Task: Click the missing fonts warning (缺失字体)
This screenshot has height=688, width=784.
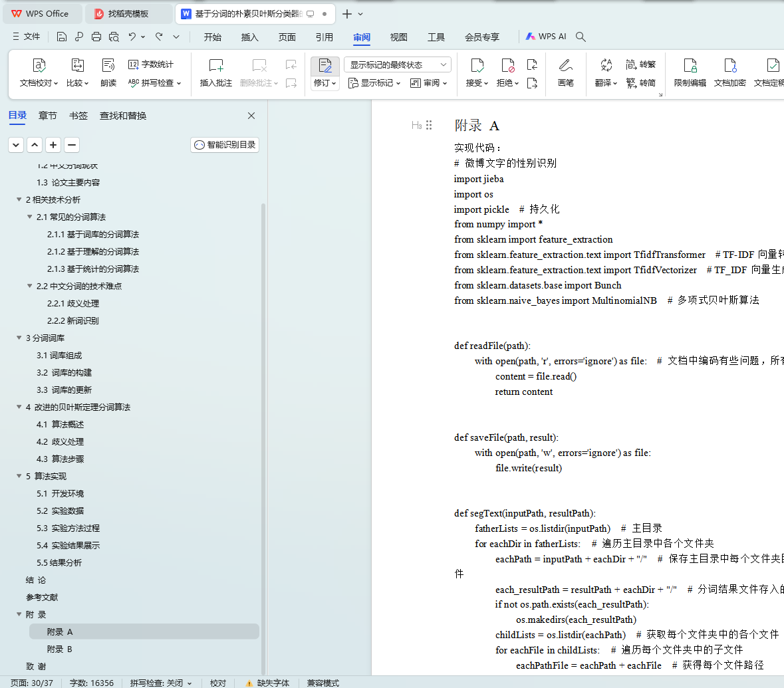Action: pos(267,683)
